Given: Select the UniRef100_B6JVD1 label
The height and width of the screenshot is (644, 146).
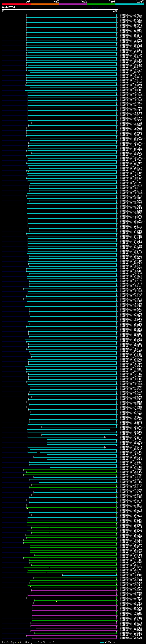Looking at the screenshot, I should [131, 432].
